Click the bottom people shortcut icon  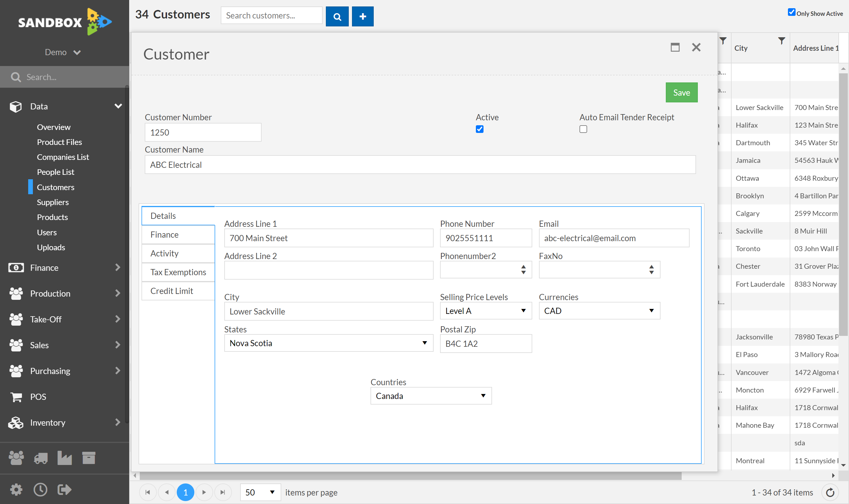[x=16, y=458]
